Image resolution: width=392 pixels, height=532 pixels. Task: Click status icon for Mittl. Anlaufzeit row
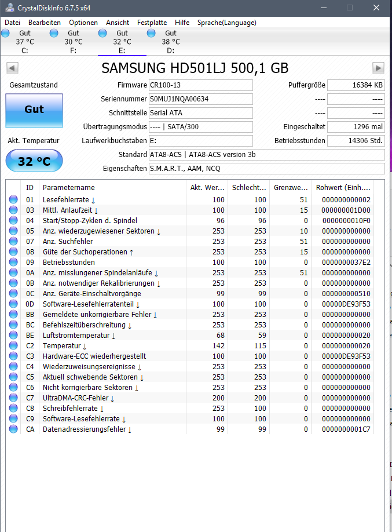(13, 210)
